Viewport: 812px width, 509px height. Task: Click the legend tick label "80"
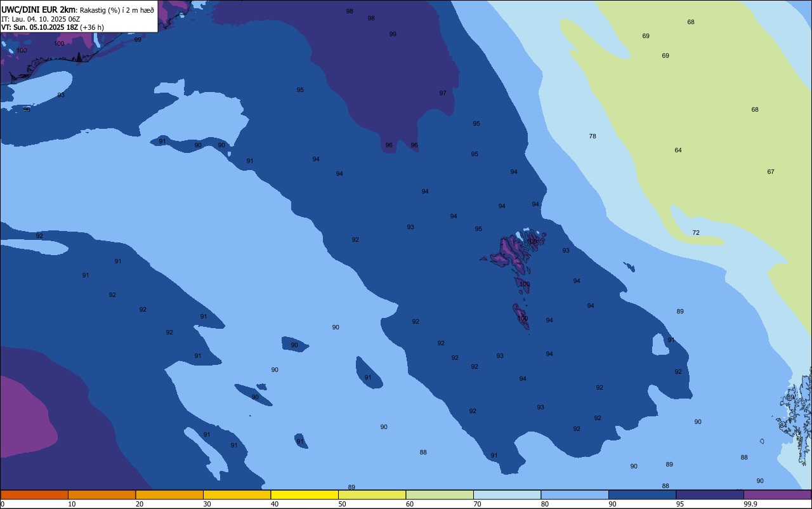[x=545, y=504]
